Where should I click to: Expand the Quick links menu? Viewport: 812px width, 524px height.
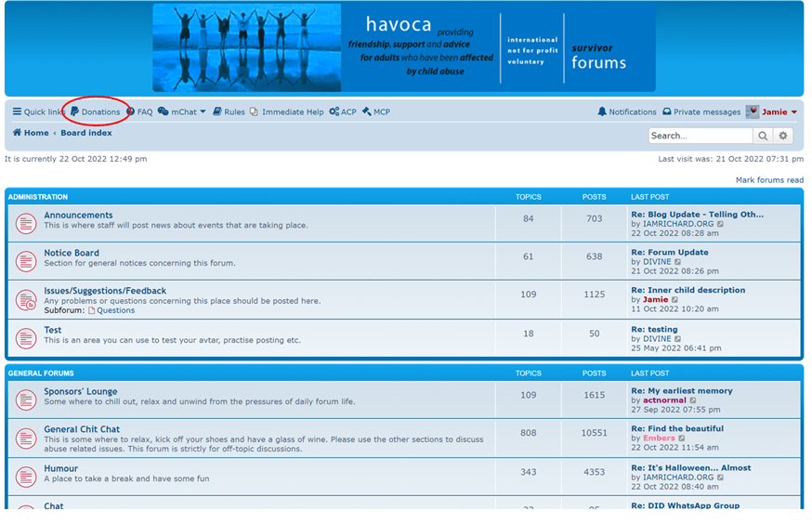click(x=38, y=112)
